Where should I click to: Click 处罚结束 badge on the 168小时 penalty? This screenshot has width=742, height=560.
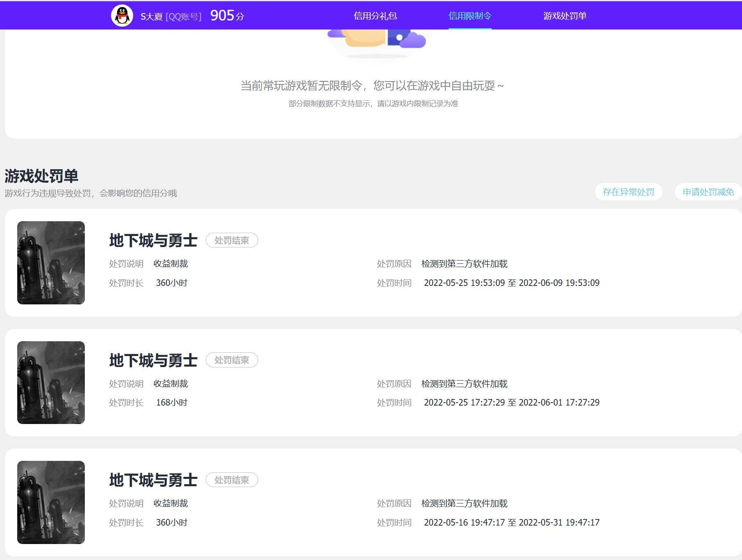(232, 360)
